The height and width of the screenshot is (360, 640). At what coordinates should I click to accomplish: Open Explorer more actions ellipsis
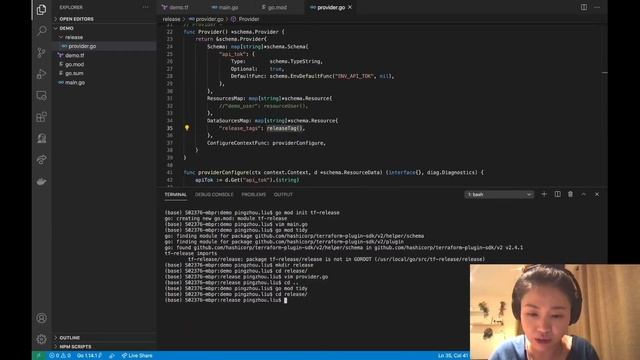pyautogui.click(x=146, y=7)
